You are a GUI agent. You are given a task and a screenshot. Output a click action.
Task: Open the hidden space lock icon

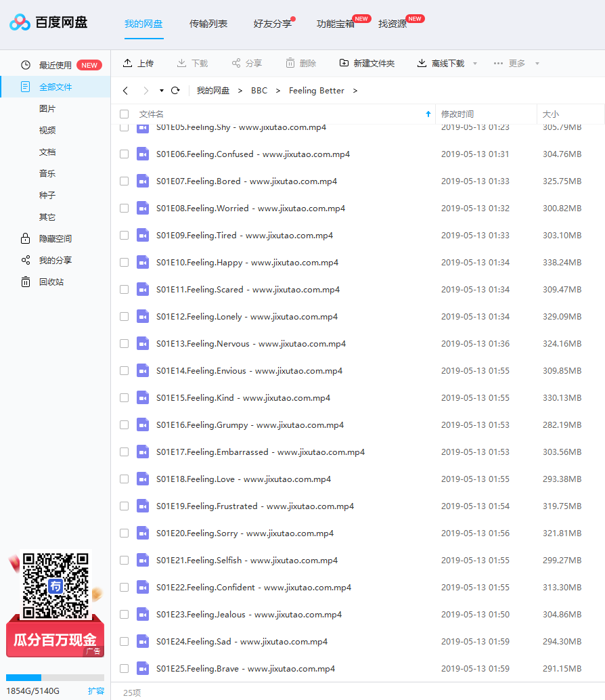[x=26, y=238]
